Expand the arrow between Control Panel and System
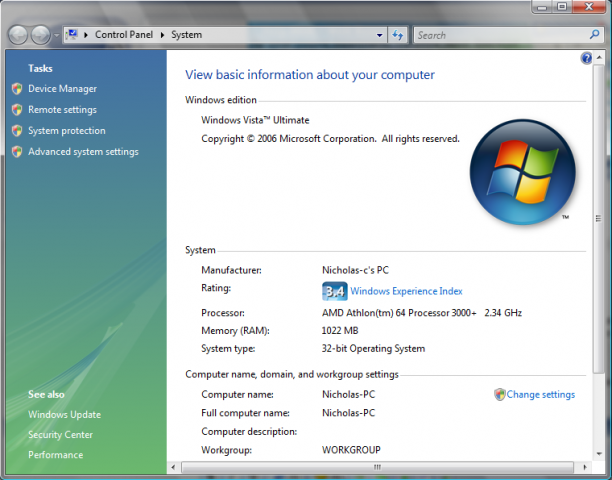 click(162, 35)
